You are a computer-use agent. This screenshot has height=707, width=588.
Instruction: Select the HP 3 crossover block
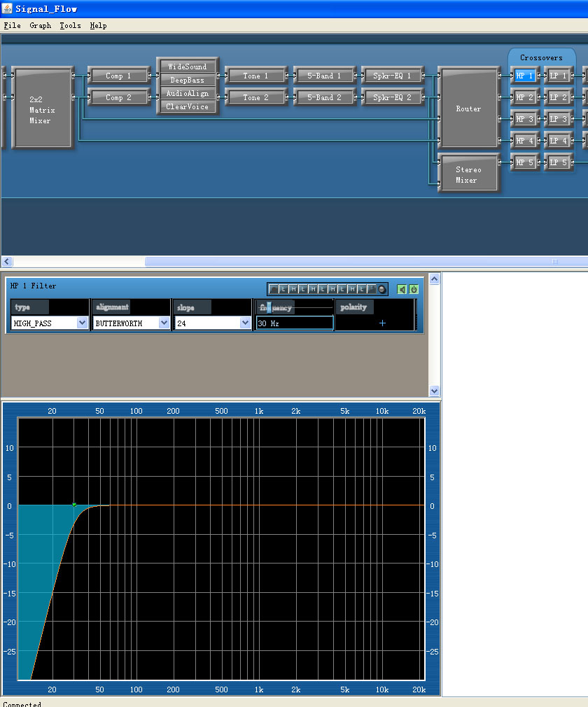click(524, 119)
